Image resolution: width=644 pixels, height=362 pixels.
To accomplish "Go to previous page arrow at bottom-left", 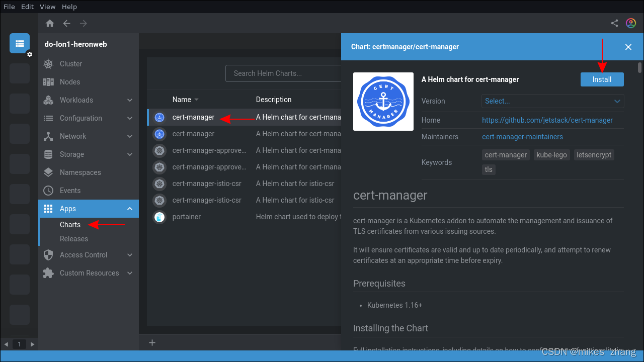I will click(x=6, y=344).
